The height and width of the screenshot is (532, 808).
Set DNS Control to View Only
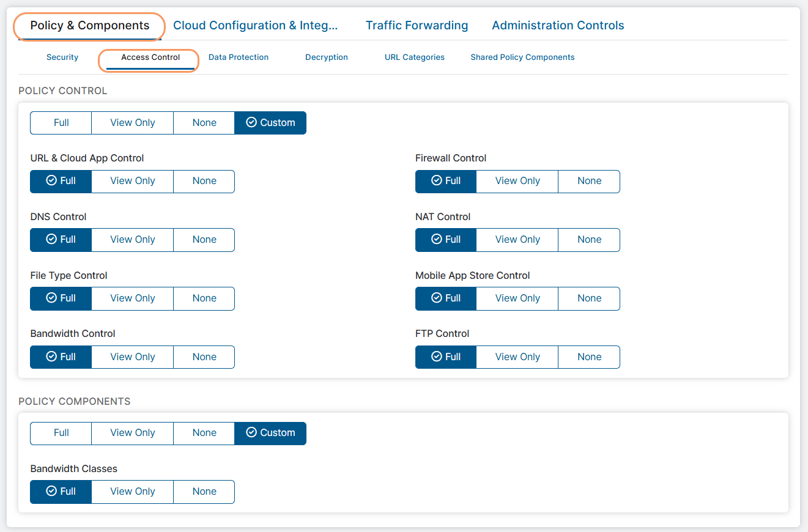coord(133,240)
